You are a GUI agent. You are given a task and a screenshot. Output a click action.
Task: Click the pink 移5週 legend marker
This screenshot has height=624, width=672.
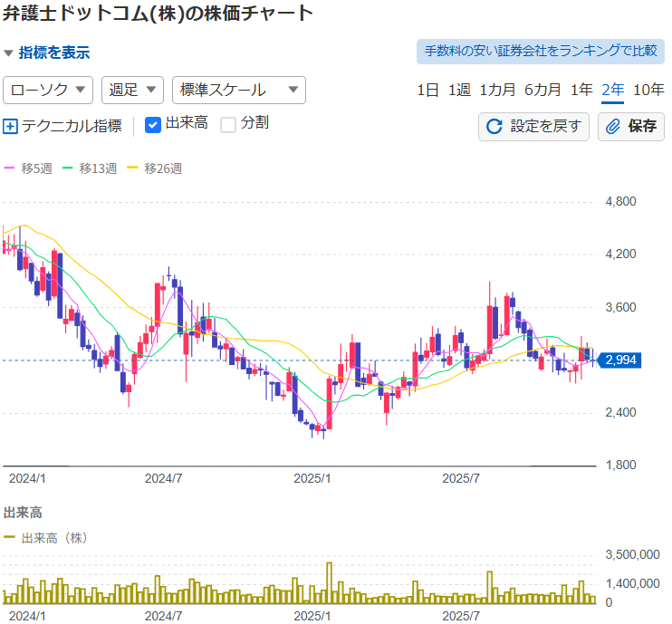coord(11,168)
